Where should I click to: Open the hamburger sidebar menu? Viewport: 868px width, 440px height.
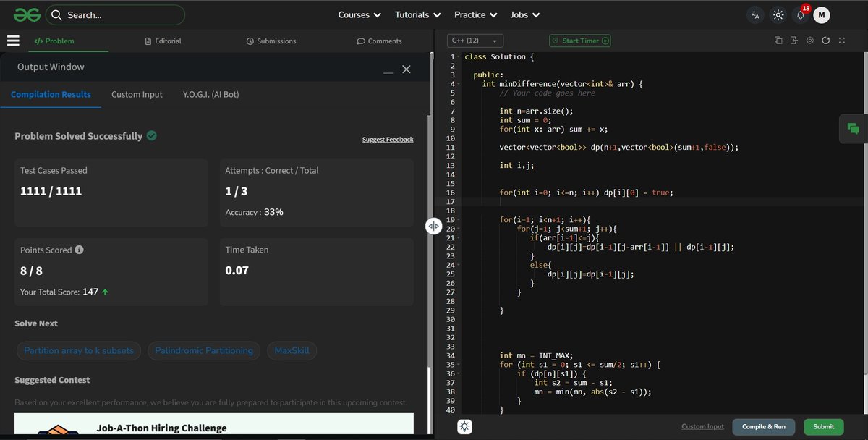pyautogui.click(x=13, y=41)
